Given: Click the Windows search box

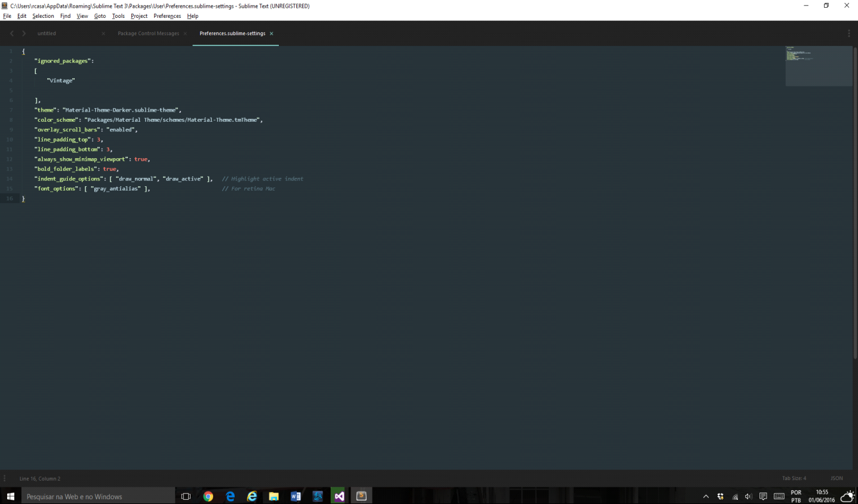Looking at the screenshot, I should pos(99,496).
